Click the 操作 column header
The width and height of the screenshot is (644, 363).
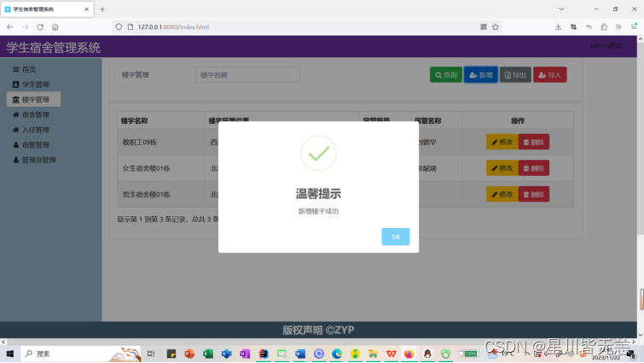[518, 120]
